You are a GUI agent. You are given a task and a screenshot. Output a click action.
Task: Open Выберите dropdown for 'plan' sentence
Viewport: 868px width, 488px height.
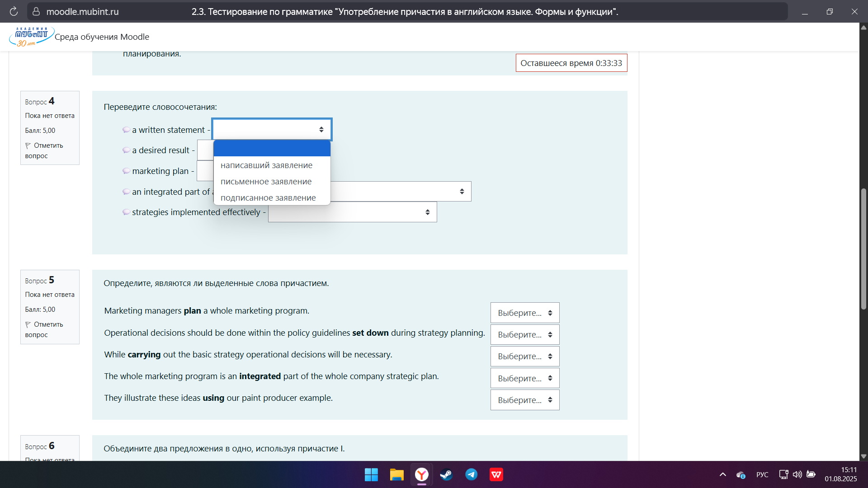(x=524, y=313)
